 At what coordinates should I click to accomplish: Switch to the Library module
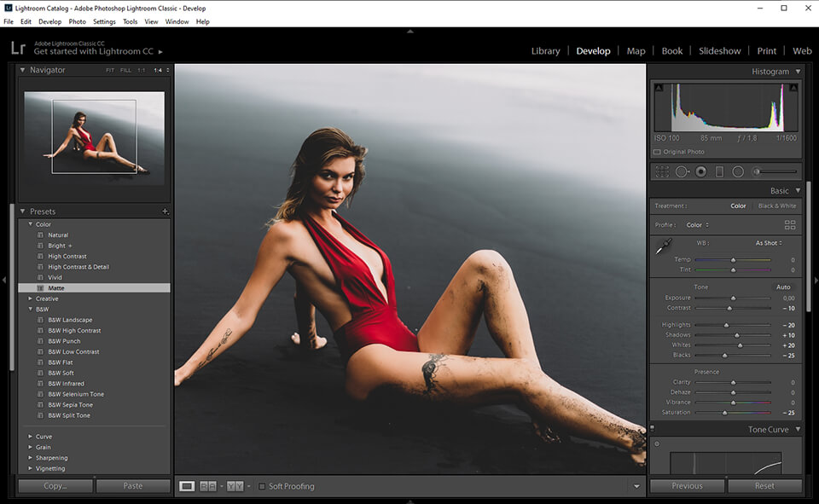(x=545, y=51)
